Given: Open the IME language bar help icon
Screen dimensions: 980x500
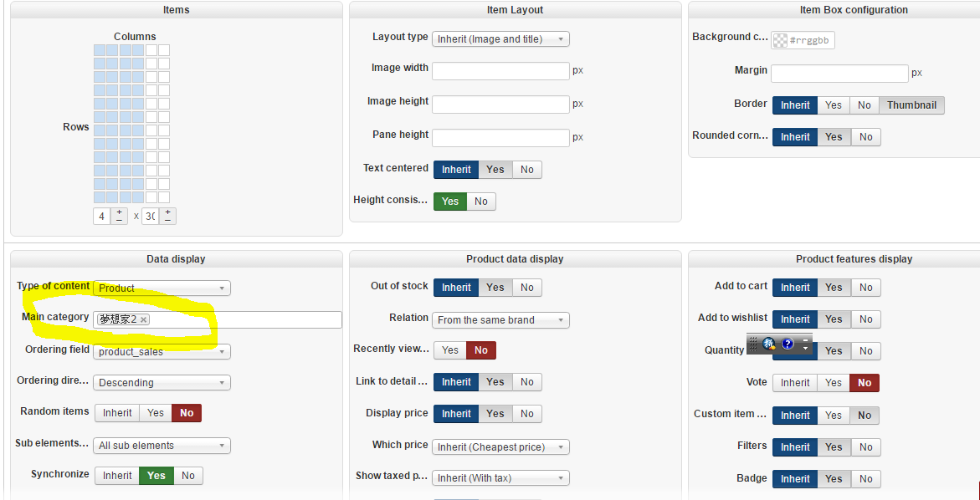Looking at the screenshot, I should 788,344.
